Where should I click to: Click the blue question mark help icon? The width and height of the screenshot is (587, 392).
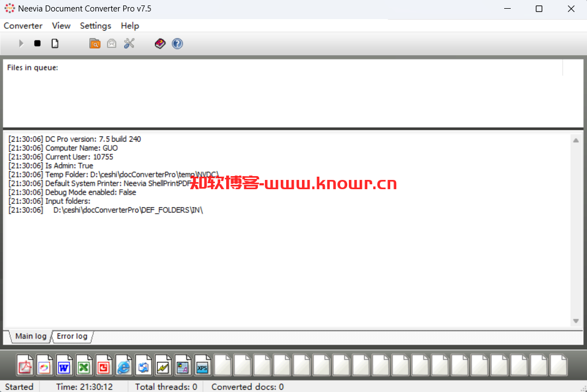click(x=178, y=44)
